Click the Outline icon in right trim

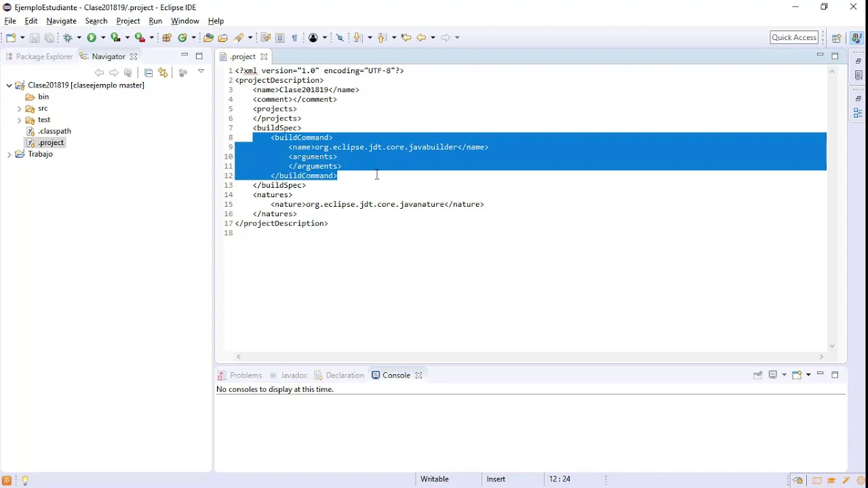point(859,113)
